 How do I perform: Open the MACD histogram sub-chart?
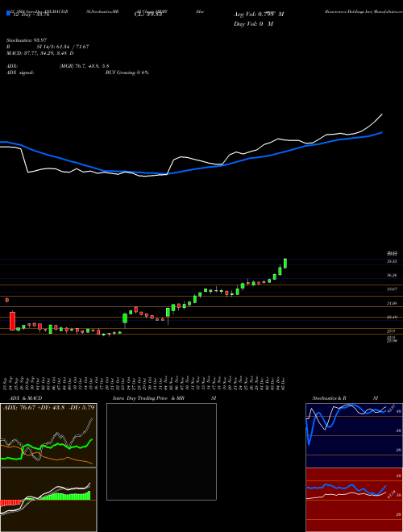pyautogui.click(x=48, y=500)
